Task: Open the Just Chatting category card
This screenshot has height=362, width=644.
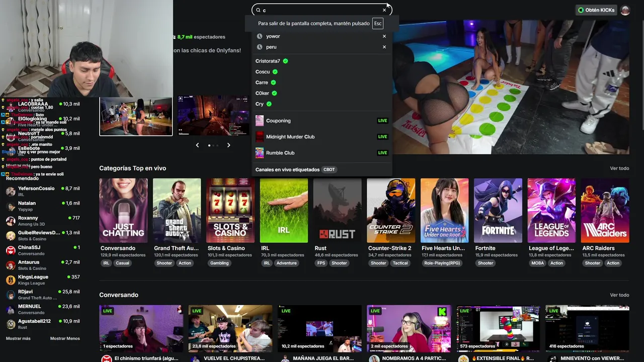Action: point(123,211)
